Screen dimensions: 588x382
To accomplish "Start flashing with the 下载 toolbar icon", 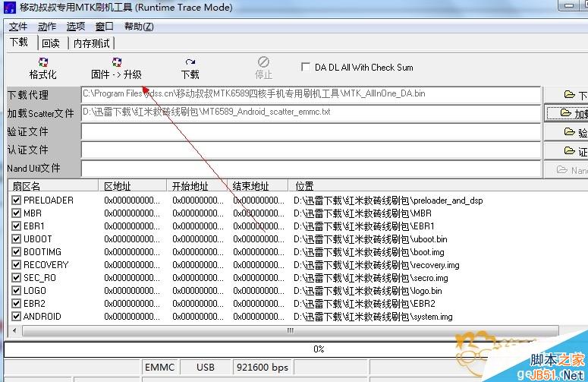I will click(x=190, y=62).
